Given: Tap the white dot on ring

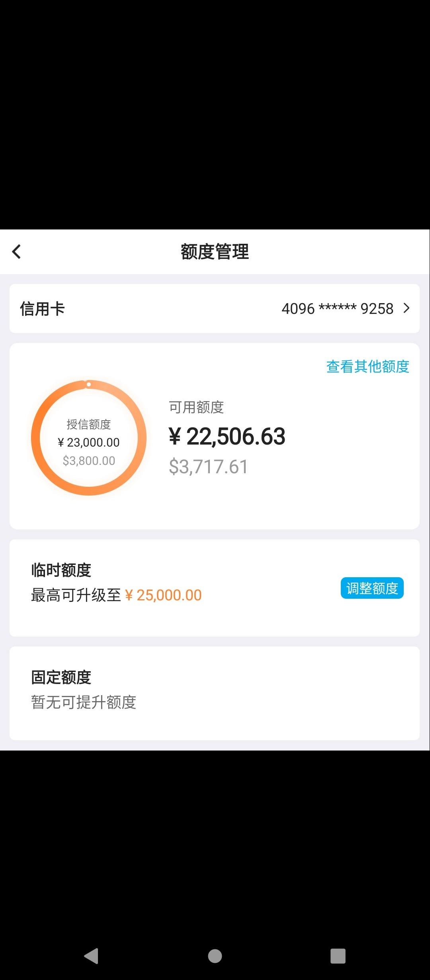Looking at the screenshot, I should [x=89, y=384].
